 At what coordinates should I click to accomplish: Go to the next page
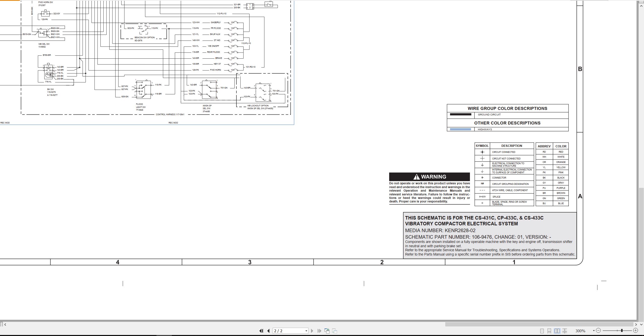[x=312, y=331]
